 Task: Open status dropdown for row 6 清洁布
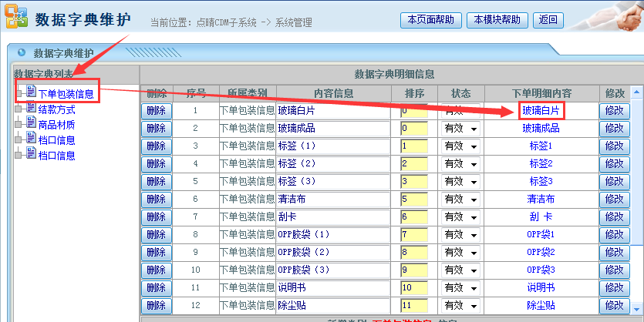pyautogui.click(x=460, y=200)
